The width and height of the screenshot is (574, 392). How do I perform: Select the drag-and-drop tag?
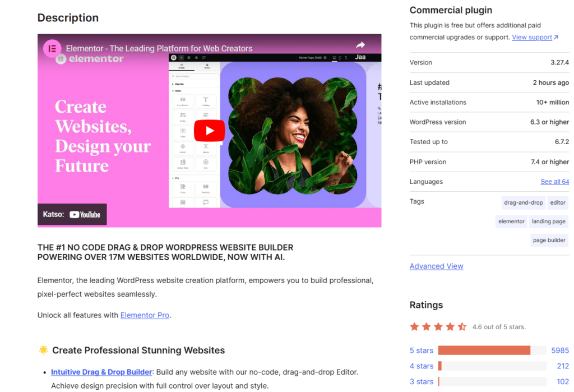tap(523, 202)
